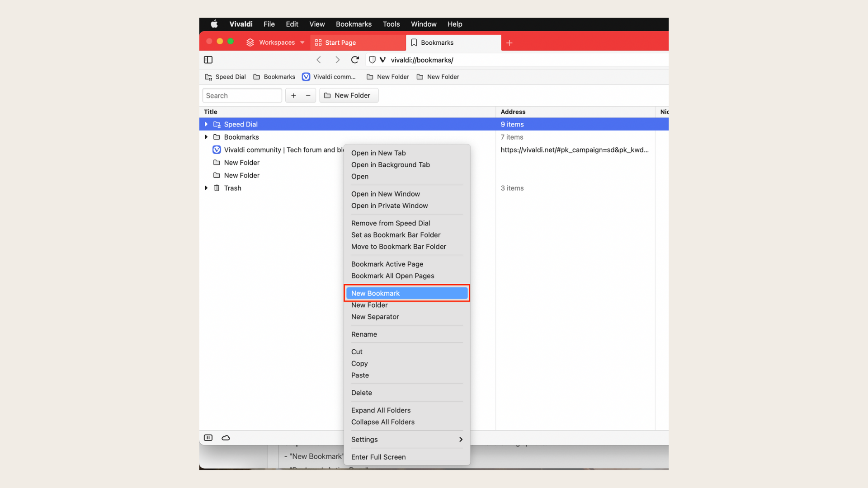Expand the Workspaces dropdown
The height and width of the screenshot is (488, 868).
302,42
